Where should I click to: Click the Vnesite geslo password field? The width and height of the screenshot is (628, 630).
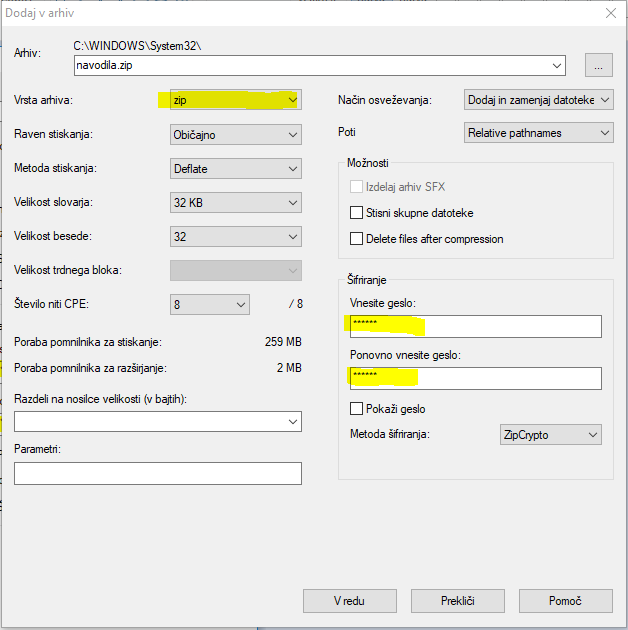pos(475,327)
